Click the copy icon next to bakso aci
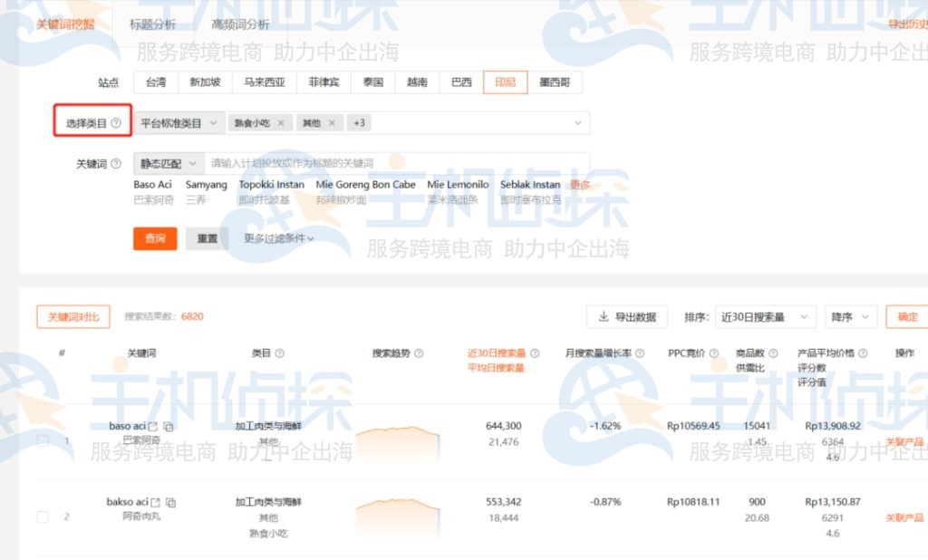The width and height of the screenshot is (928, 560). pos(170,502)
